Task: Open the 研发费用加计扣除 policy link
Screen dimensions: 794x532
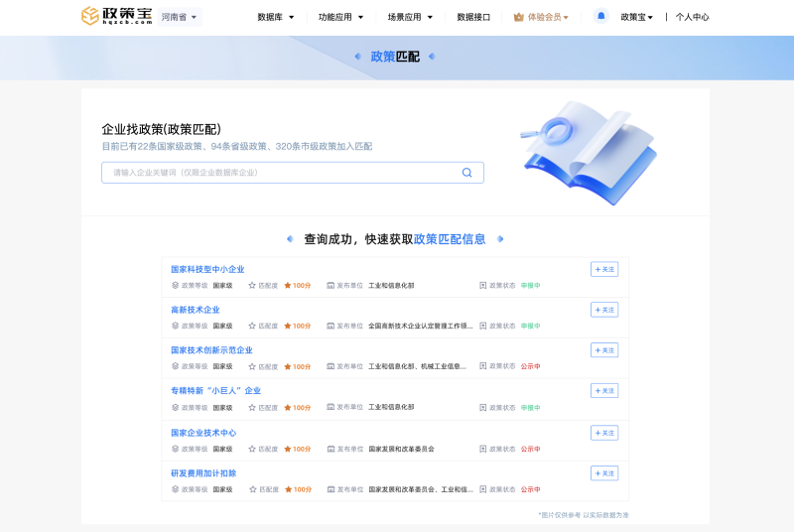Action: coord(203,473)
